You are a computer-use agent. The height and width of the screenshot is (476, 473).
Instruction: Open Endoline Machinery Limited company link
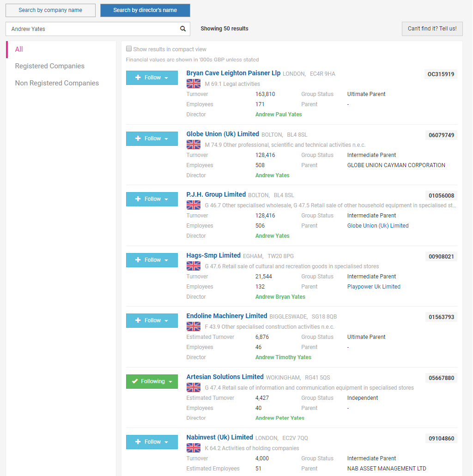pyautogui.click(x=227, y=316)
